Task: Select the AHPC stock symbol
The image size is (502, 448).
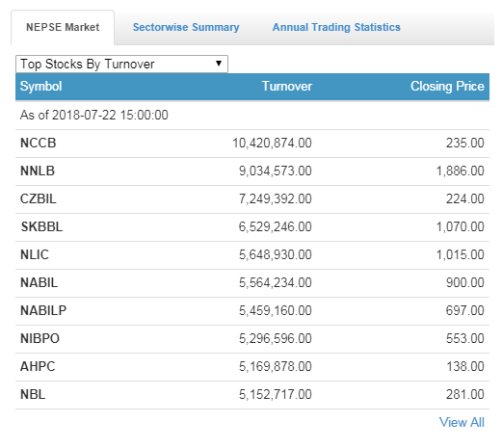Action: [38, 366]
